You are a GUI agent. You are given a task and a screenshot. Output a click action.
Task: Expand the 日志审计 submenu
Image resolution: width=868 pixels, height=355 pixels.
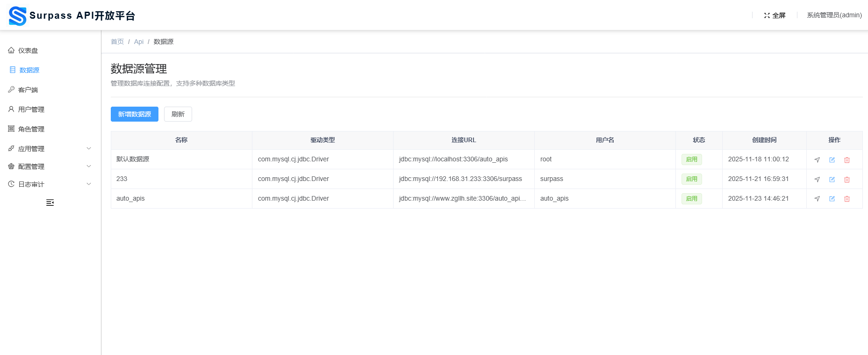point(50,184)
